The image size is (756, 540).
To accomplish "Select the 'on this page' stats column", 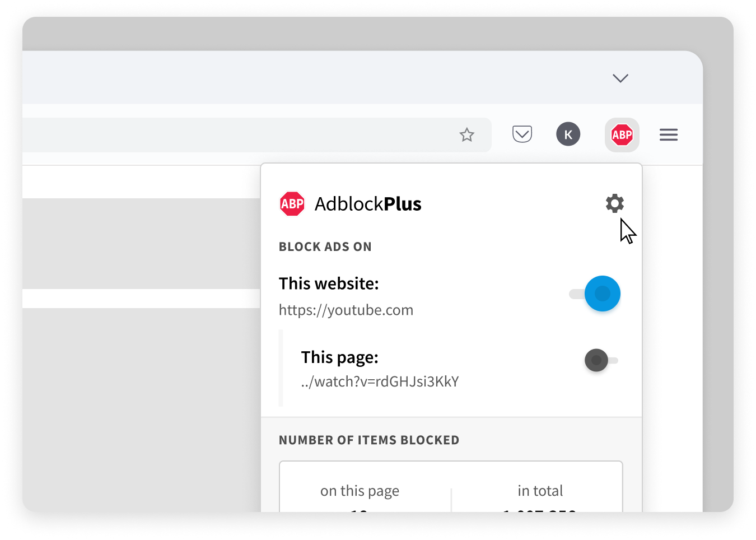I will point(360,491).
